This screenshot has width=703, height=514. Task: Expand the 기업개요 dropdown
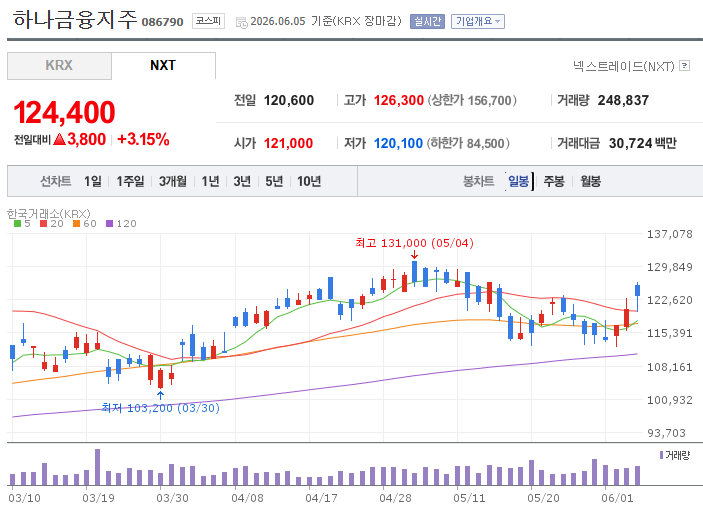(x=478, y=21)
